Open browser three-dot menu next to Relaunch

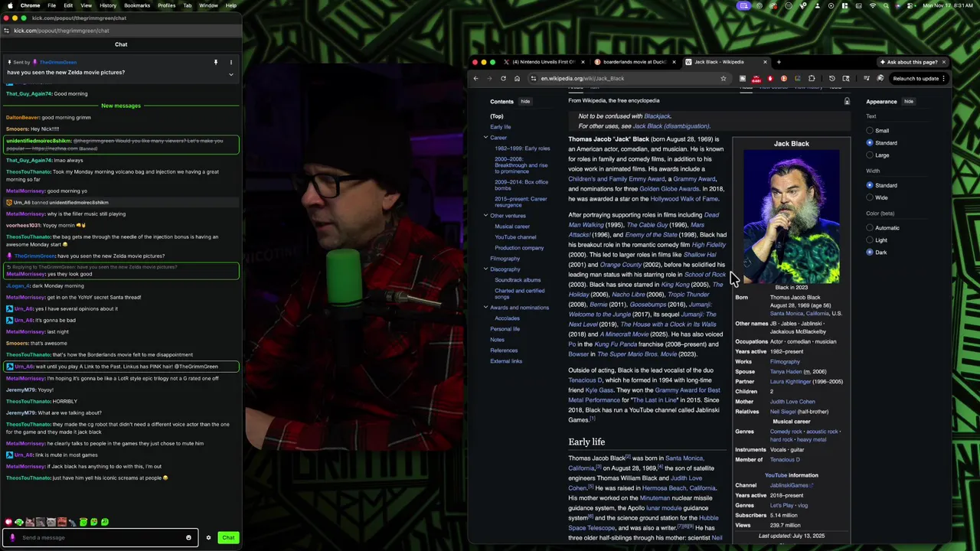(x=944, y=78)
